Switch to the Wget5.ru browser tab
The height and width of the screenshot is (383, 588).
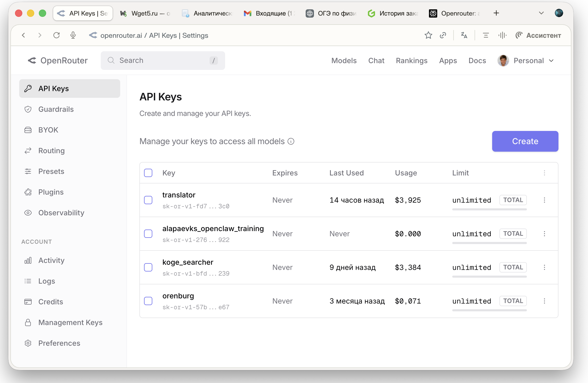[145, 13]
